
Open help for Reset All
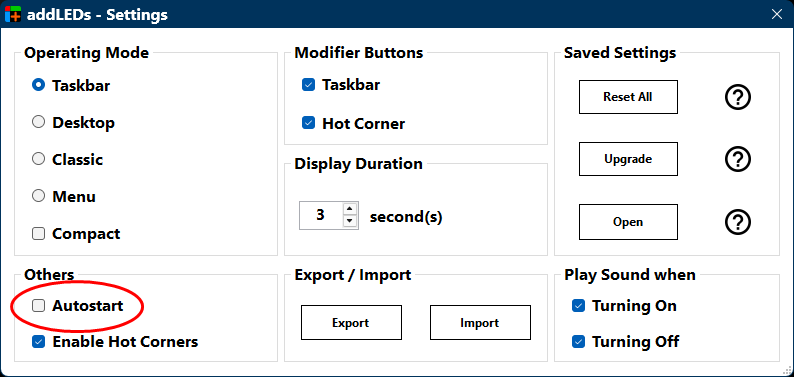[x=737, y=97]
